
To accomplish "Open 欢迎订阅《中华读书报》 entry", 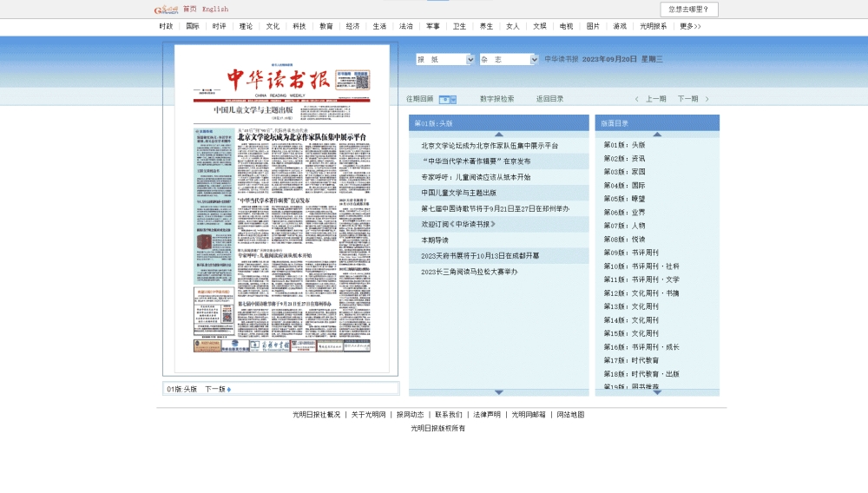I will [457, 225].
